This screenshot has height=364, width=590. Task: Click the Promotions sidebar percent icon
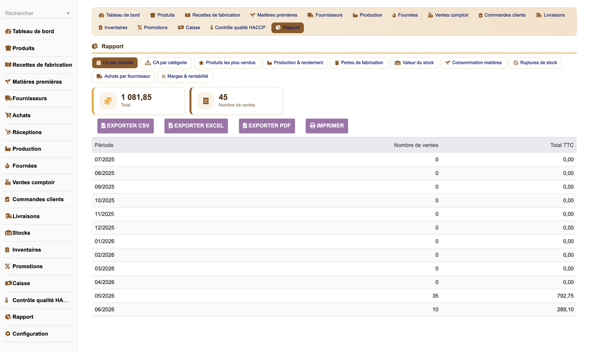tap(8, 266)
